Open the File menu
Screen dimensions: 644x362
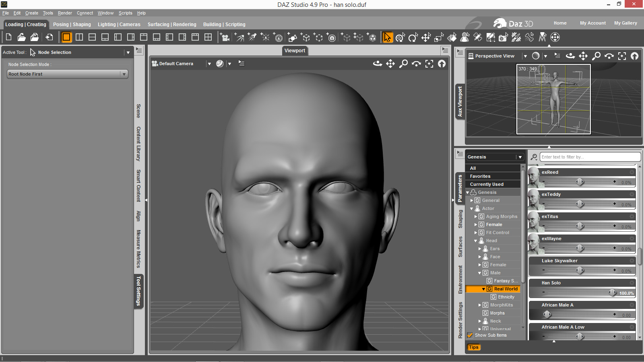click(x=6, y=13)
